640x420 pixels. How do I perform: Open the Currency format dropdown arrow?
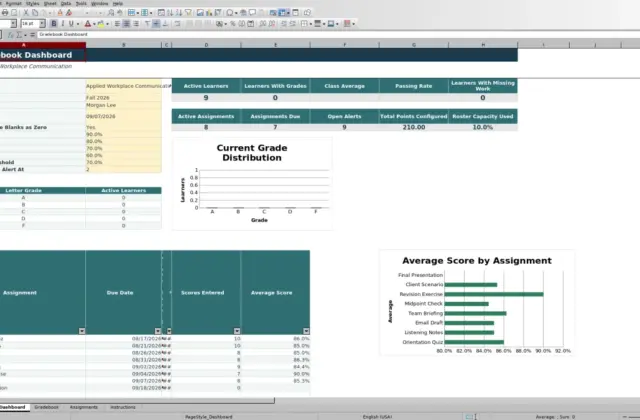[225, 24]
